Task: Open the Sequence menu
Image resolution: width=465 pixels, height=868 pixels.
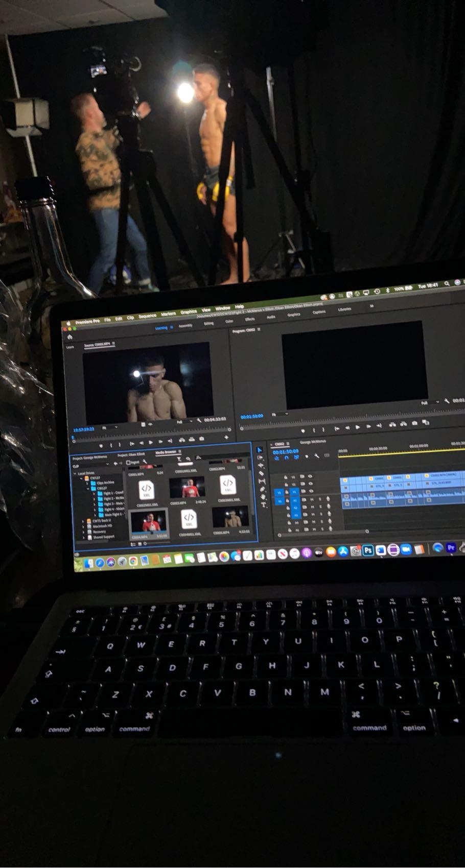Action: click(147, 317)
